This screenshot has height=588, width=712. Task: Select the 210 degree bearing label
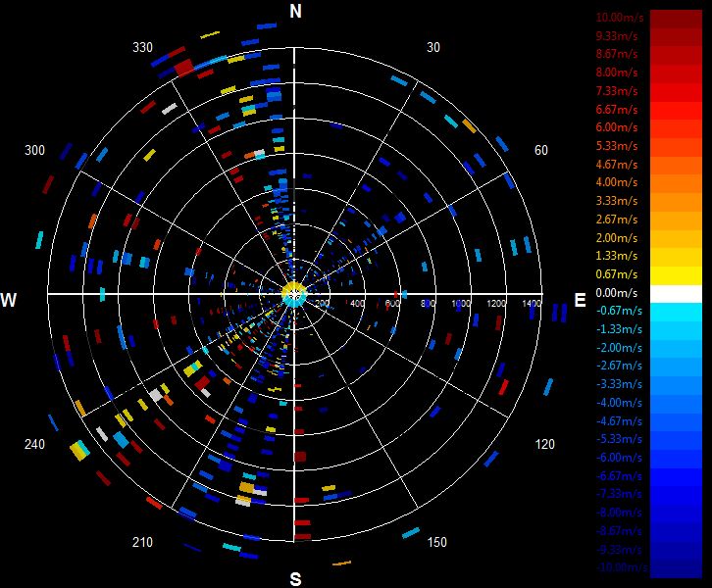tap(142, 542)
